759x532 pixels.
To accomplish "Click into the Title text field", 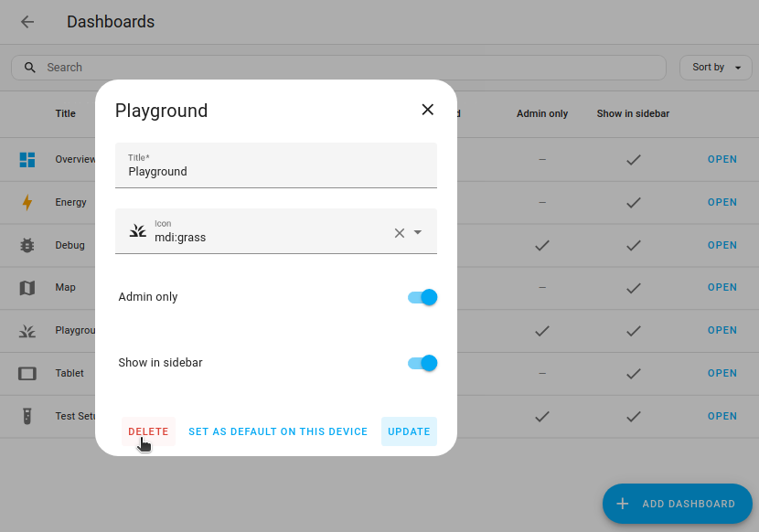I will (276, 171).
